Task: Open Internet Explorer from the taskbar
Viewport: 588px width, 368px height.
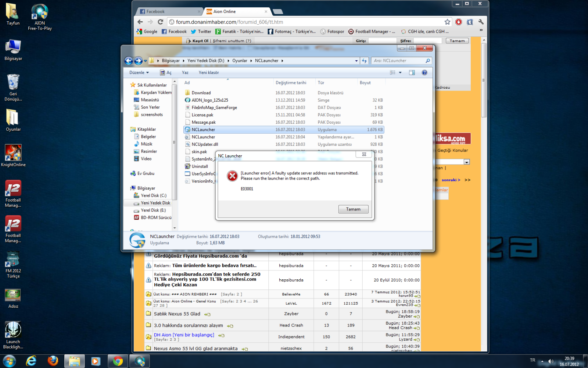Action: (x=31, y=361)
